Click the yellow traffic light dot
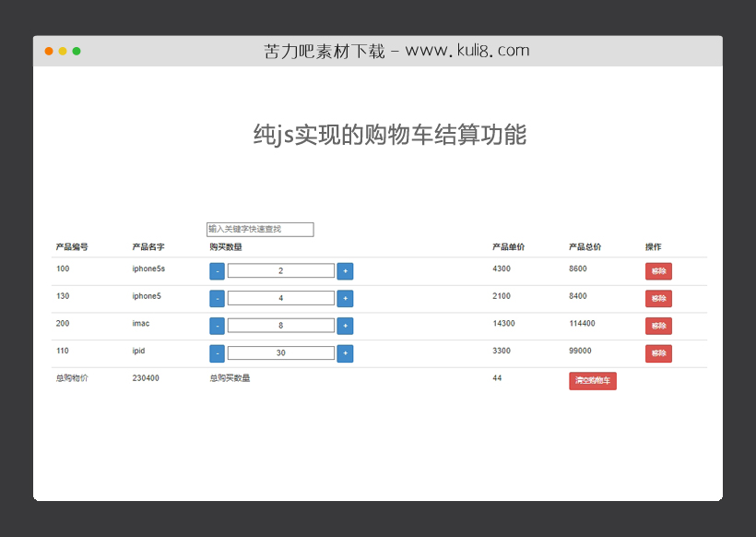This screenshot has height=537, width=756. tap(61, 51)
